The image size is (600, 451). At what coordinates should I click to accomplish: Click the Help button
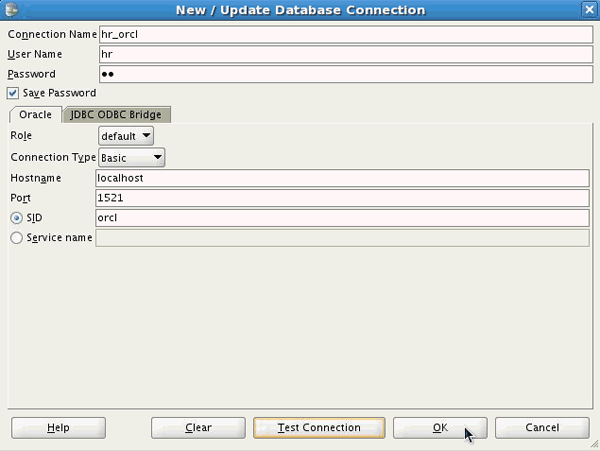58,428
